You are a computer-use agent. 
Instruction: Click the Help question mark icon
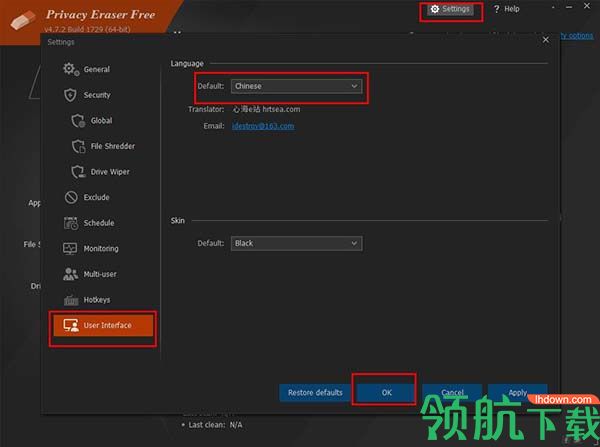(x=497, y=9)
